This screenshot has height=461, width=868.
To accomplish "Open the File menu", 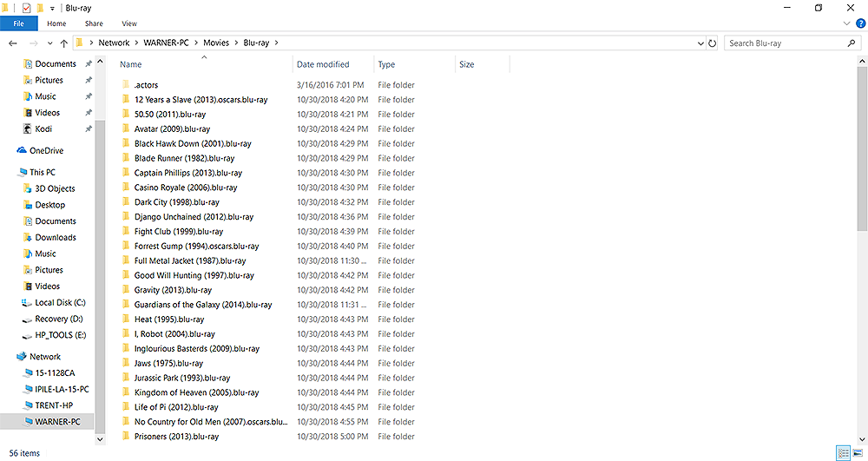I will [19, 23].
